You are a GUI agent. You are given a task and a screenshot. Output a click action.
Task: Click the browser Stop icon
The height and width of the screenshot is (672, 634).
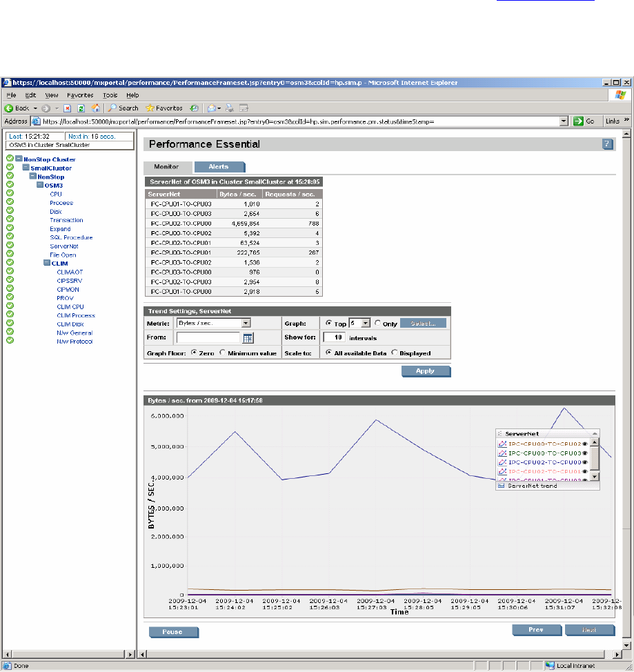coord(68,108)
